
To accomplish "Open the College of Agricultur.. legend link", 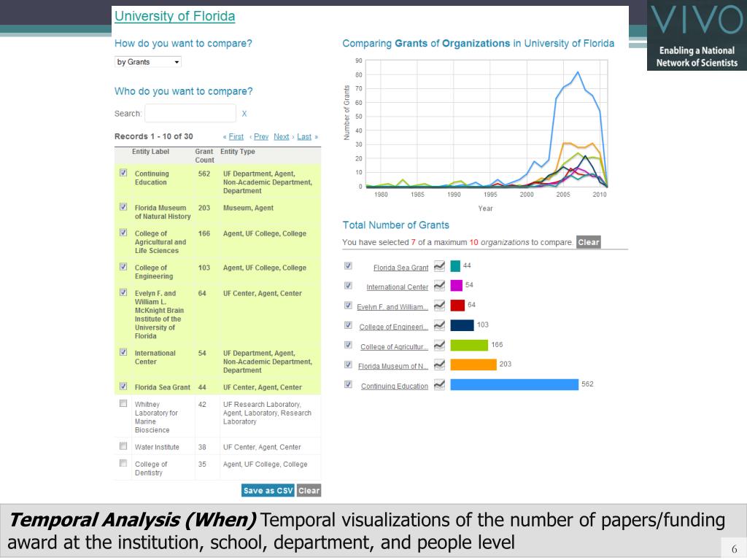I will pos(394,346).
